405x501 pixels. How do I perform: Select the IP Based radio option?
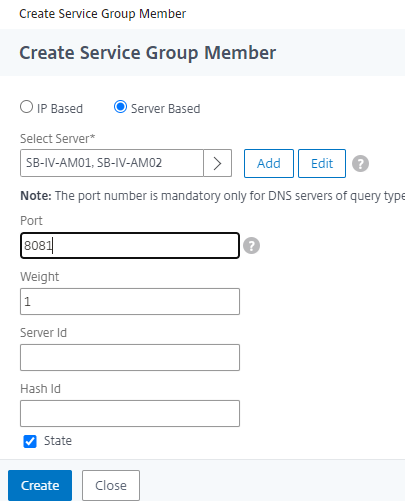pos(26,107)
